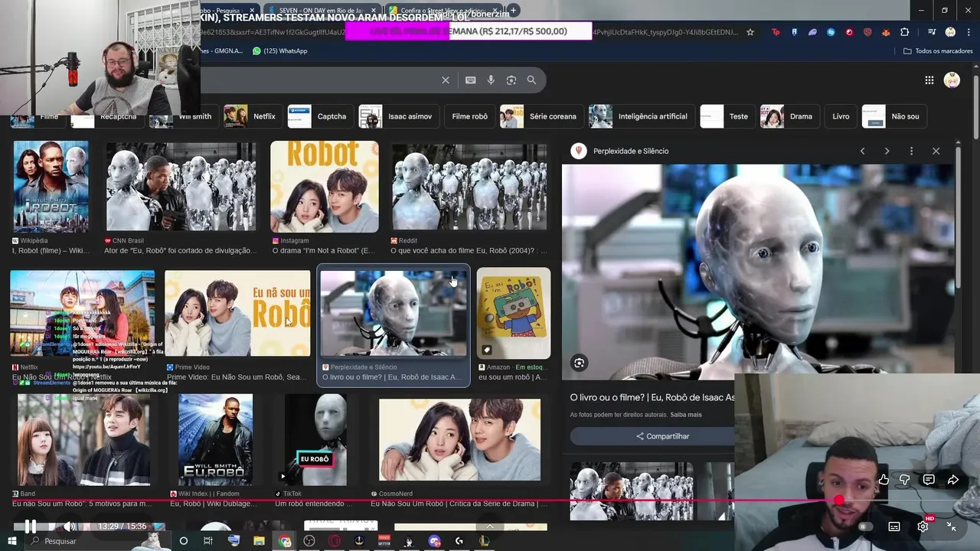Open Windows Task View from the taskbar
Viewport: 980px width, 551px height.
coord(208,541)
